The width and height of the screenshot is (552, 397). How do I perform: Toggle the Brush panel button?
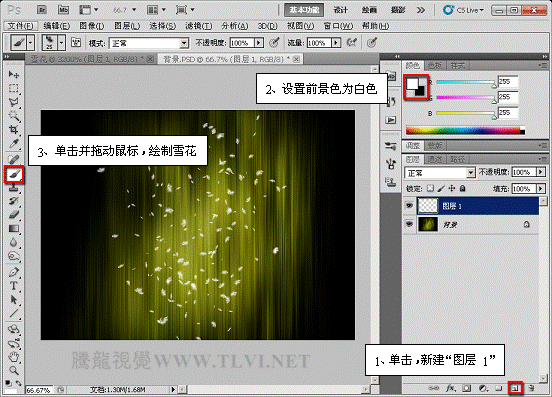pos(76,43)
